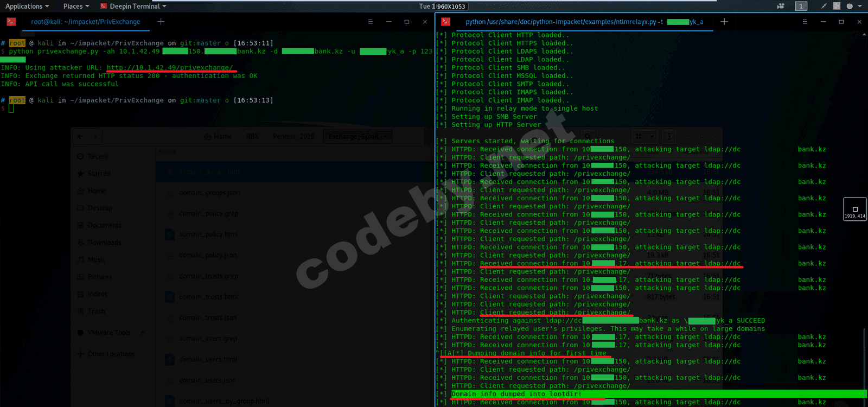
Task: Click the empty prompt cursor in left terminal
Action: [11, 109]
